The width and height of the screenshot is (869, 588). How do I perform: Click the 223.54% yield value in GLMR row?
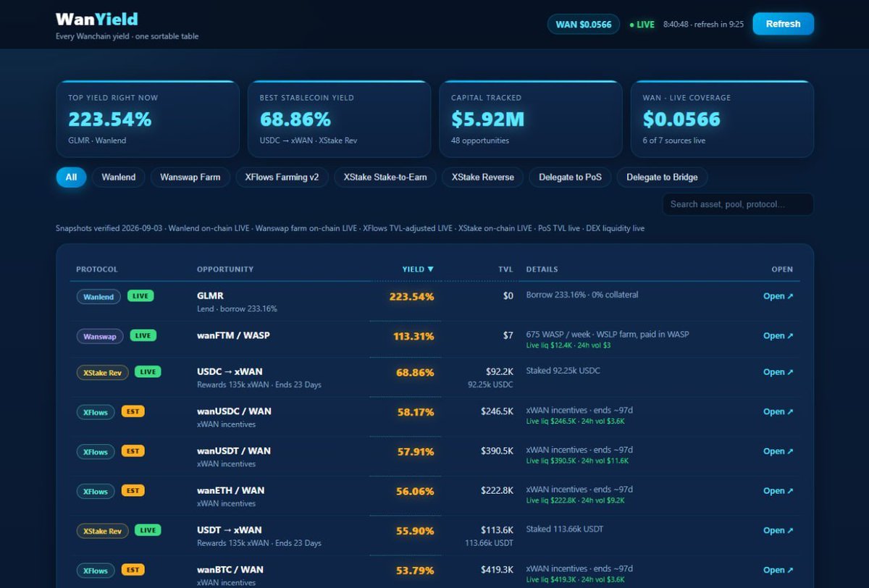pyautogui.click(x=412, y=297)
